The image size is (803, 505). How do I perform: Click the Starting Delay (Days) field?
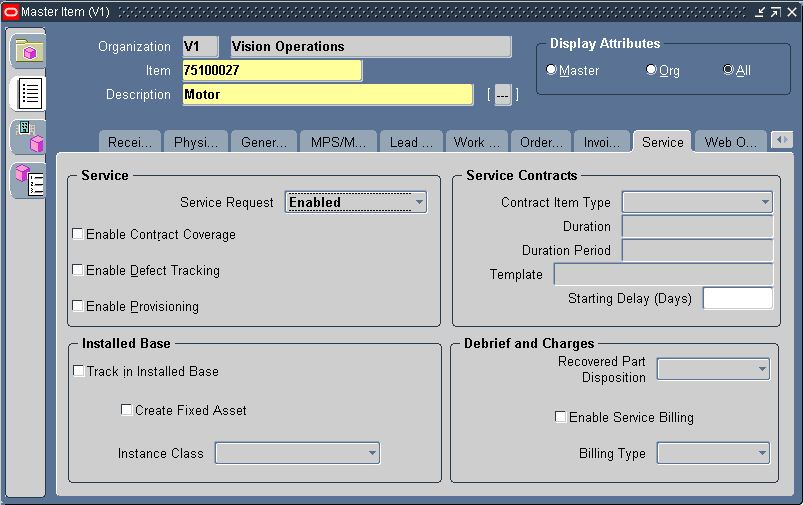[x=737, y=299]
